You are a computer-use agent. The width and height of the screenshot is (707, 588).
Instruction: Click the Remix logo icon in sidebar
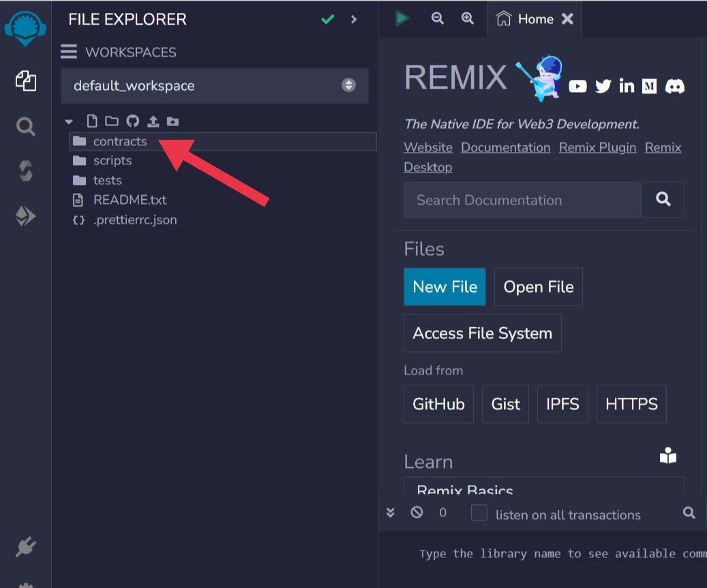[x=25, y=28]
